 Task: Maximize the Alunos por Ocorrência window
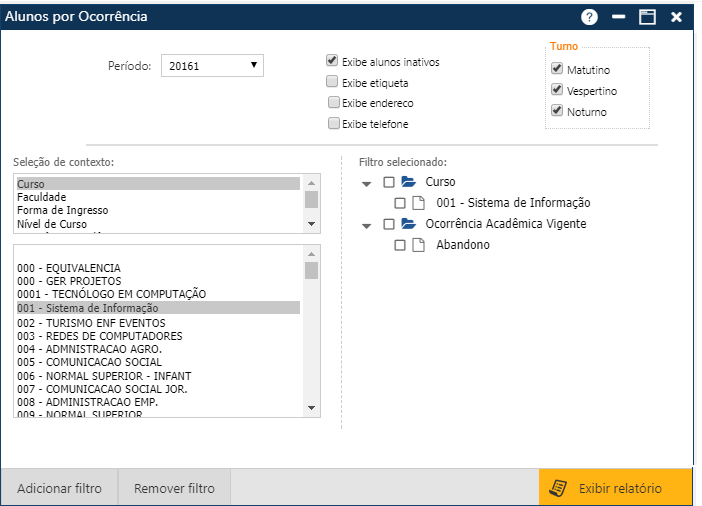coord(647,17)
